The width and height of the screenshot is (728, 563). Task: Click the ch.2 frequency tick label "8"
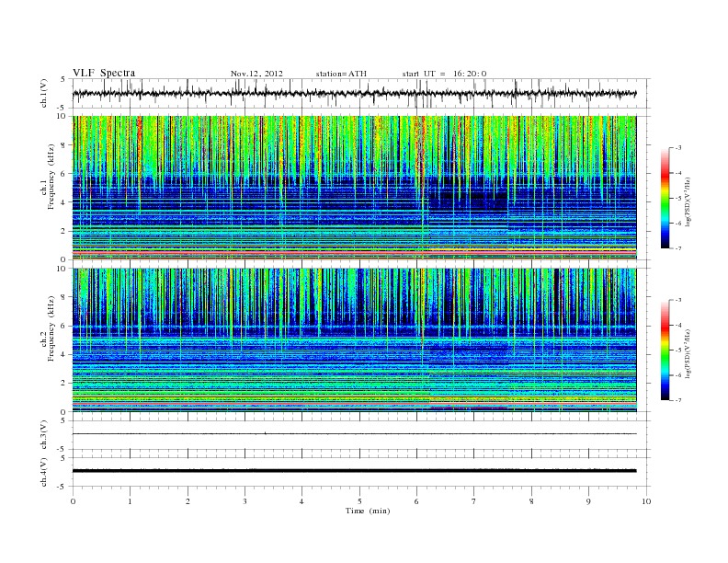(63, 297)
